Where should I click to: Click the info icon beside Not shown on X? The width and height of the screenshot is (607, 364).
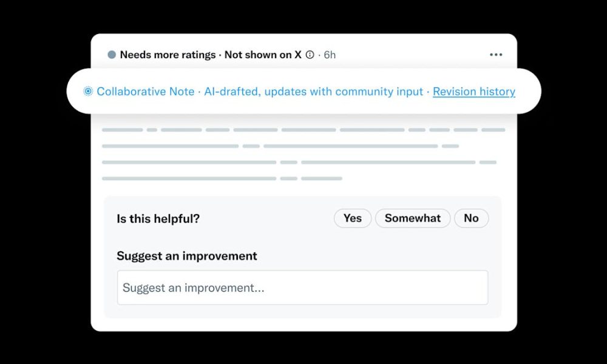click(x=310, y=55)
